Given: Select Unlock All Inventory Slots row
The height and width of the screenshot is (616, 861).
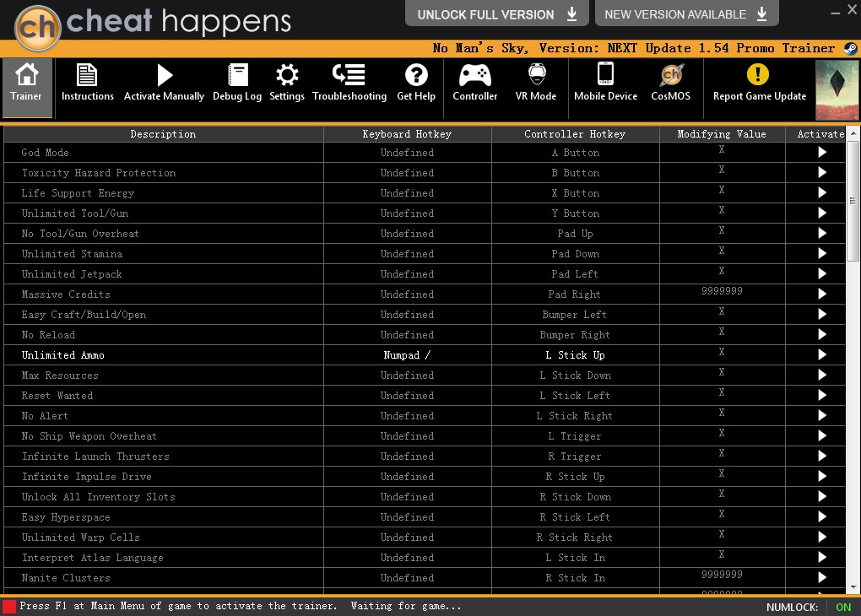Looking at the screenshot, I should [424, 497].
